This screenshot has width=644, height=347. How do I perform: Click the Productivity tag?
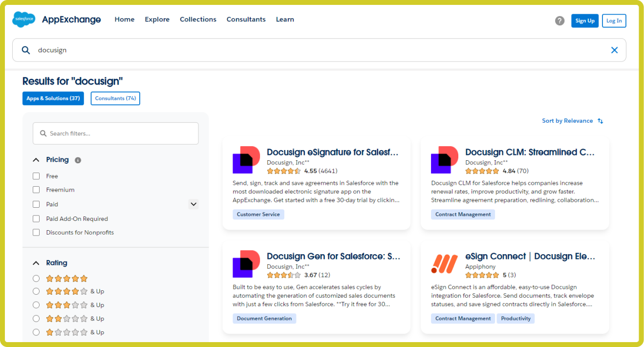click(x=516, y=318)
